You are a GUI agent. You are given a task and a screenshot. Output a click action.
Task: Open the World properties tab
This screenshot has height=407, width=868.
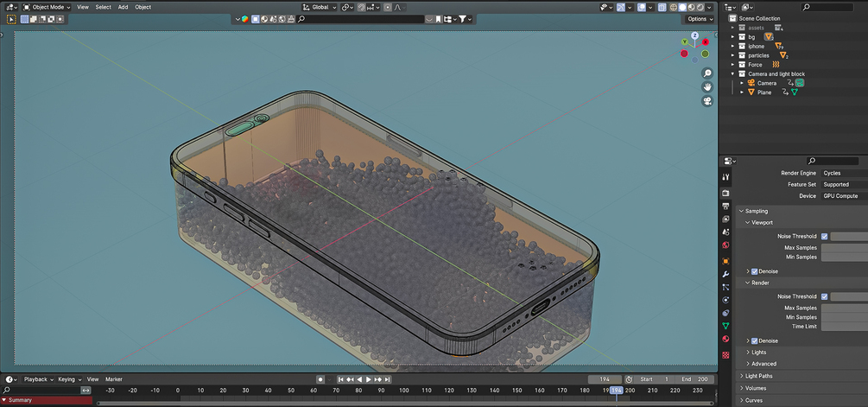[x=725, y=245]
